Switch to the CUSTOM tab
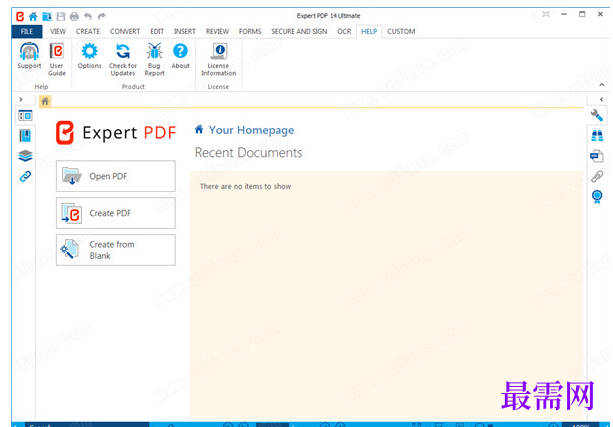The image size is (613, 427). pyautogui.click(x=401, y=31)
